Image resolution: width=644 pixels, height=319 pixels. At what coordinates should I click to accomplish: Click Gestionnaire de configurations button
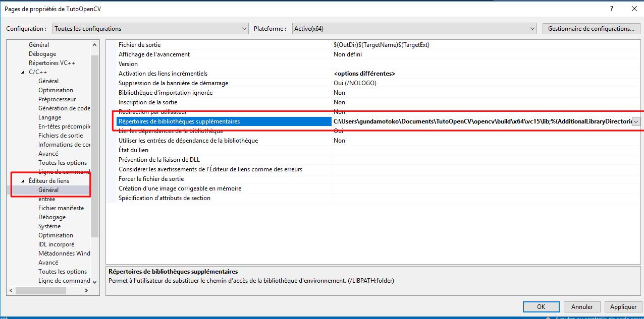(591, 29)
